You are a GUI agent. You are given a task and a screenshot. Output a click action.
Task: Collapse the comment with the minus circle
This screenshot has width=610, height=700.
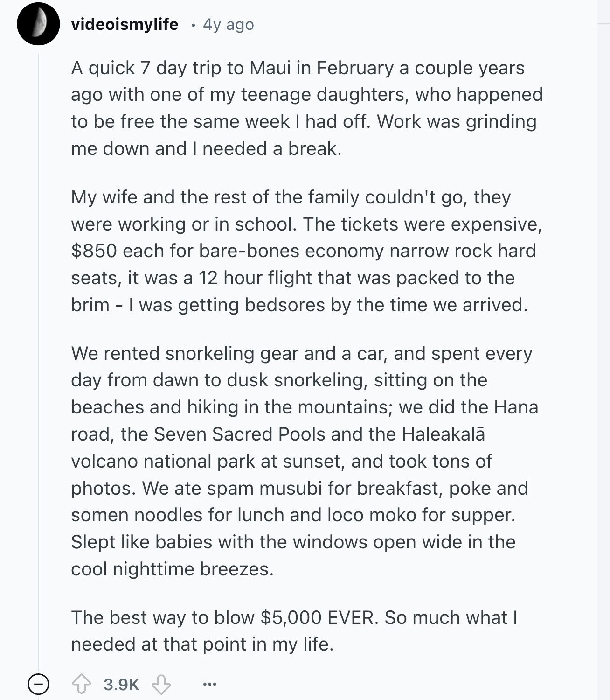click(38, 685)
